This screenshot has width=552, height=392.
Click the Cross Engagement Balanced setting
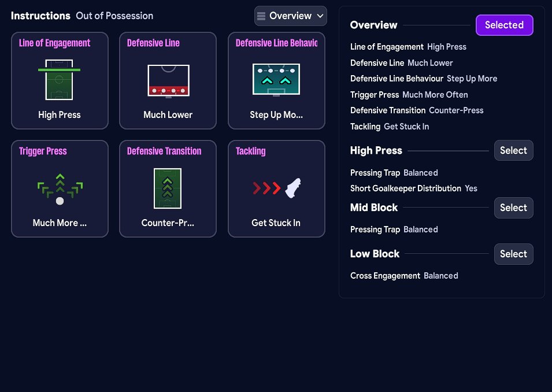(x=440, y=276)
